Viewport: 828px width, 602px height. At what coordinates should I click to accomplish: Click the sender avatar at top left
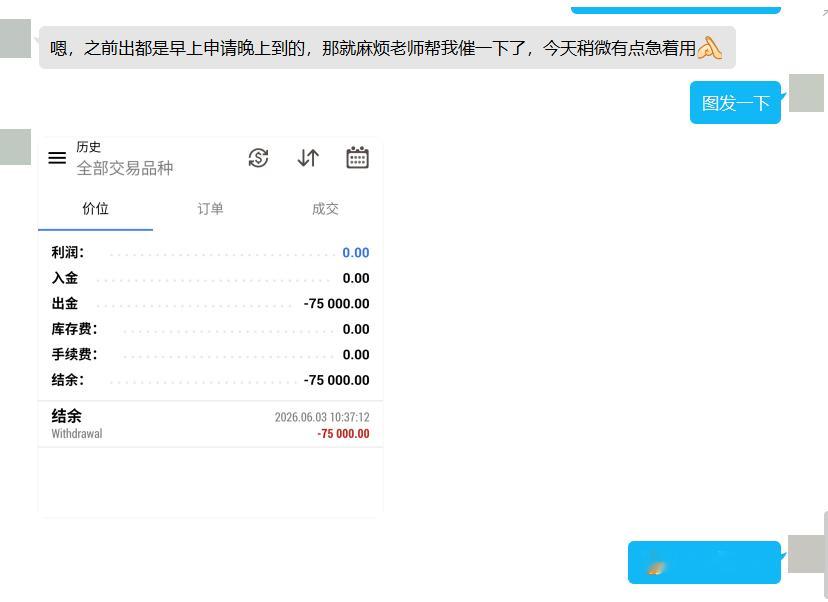pos(15,39)
